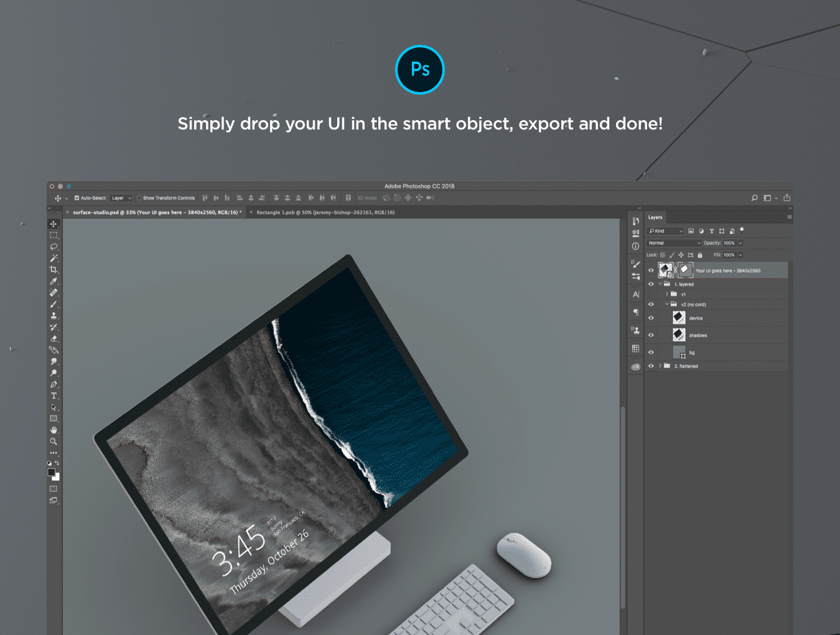
Task: Expand the 2. flattened group
Action: coord(660,366)
